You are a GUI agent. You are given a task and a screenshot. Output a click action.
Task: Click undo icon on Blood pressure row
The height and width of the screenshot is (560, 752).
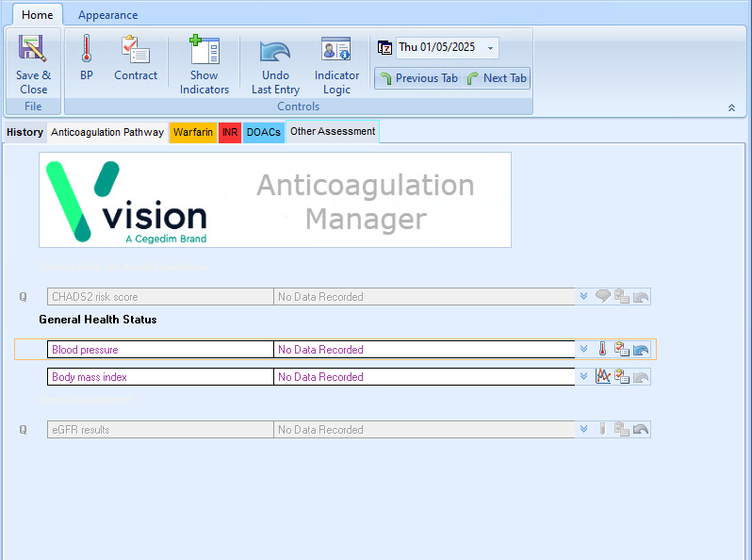(641, 350)
